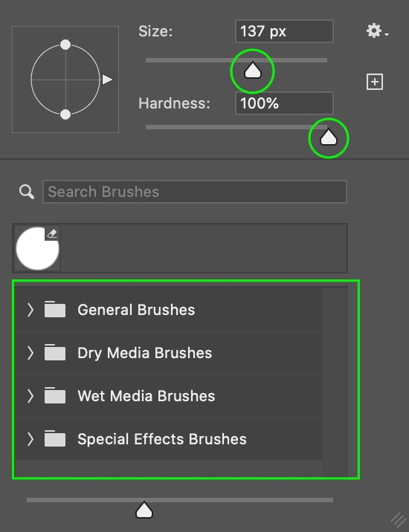
Task: Click the Hardness percentage field
Action: (x=284, y=103)
